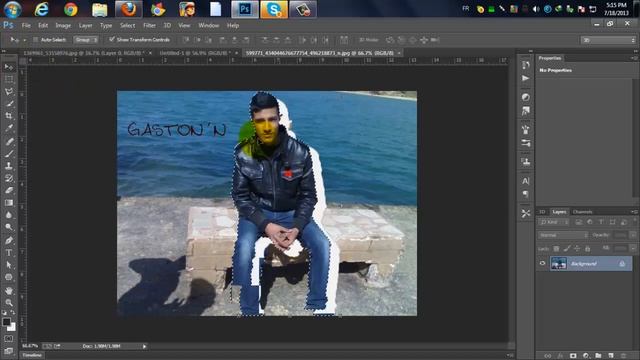Open the History panel icon
640x360 pixels.
[526, 65]
